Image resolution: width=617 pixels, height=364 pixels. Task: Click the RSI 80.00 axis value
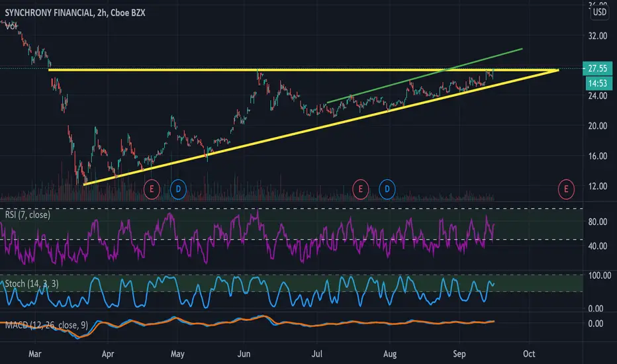(597, 222)
